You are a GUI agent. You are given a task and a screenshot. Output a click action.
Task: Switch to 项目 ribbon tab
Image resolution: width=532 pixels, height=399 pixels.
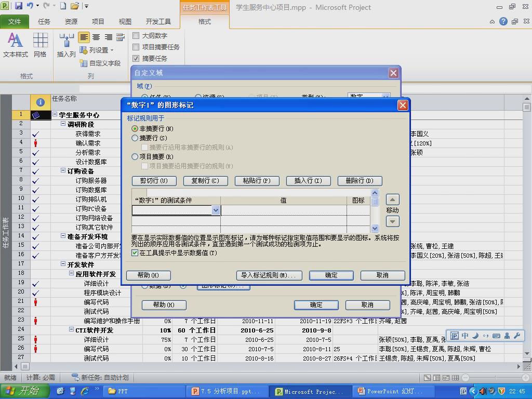pos(98,22)
